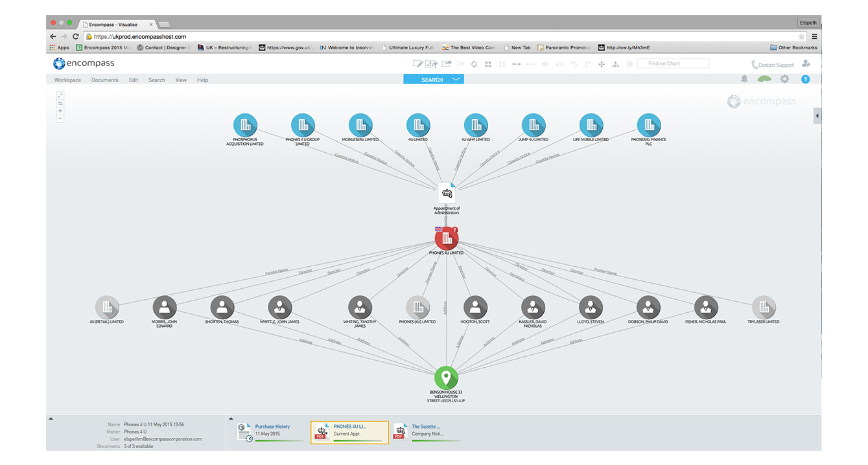Click the browser back arrow
Screen dimensions: 868x465
(53, 37)
